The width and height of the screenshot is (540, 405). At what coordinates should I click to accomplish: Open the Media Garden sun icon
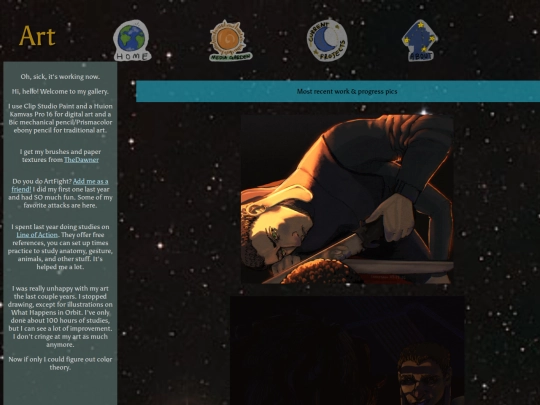230,41
